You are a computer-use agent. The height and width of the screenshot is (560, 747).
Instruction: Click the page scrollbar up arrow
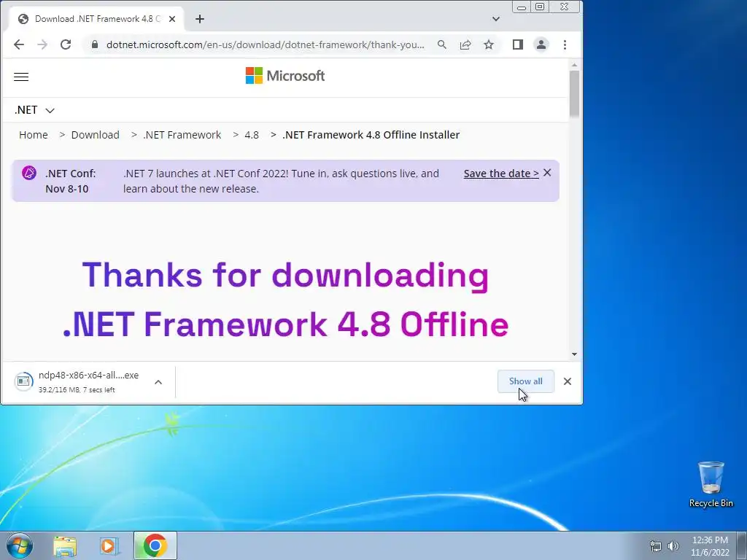coord(574,65)
